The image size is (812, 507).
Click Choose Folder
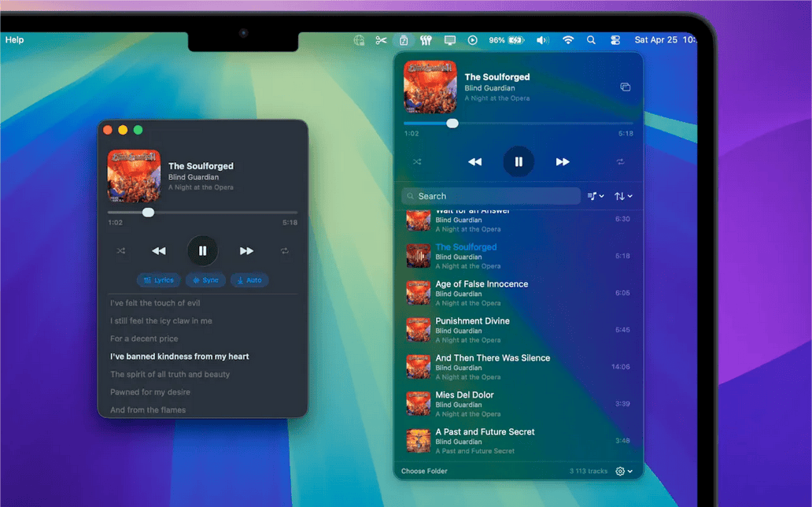click(x=424, y=472)
